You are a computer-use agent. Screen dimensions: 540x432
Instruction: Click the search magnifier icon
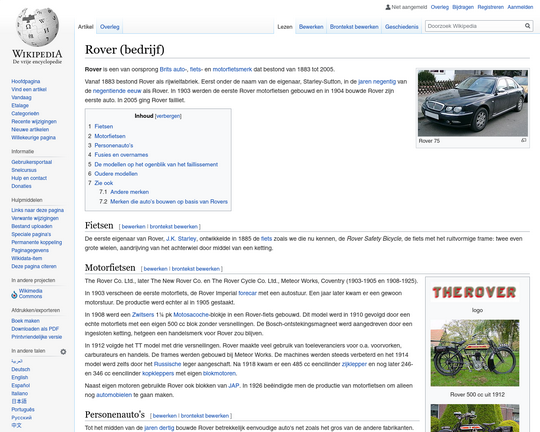click(527, 26)
